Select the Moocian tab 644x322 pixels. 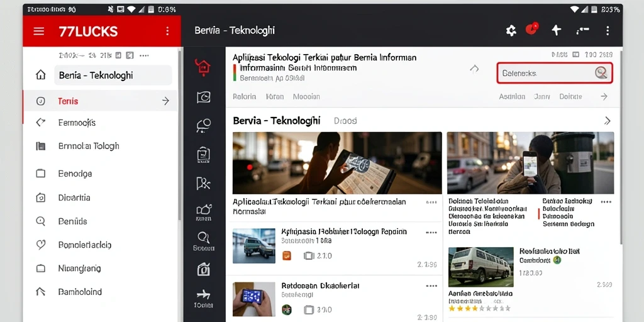pyautogui.click(x=306, y=96)
